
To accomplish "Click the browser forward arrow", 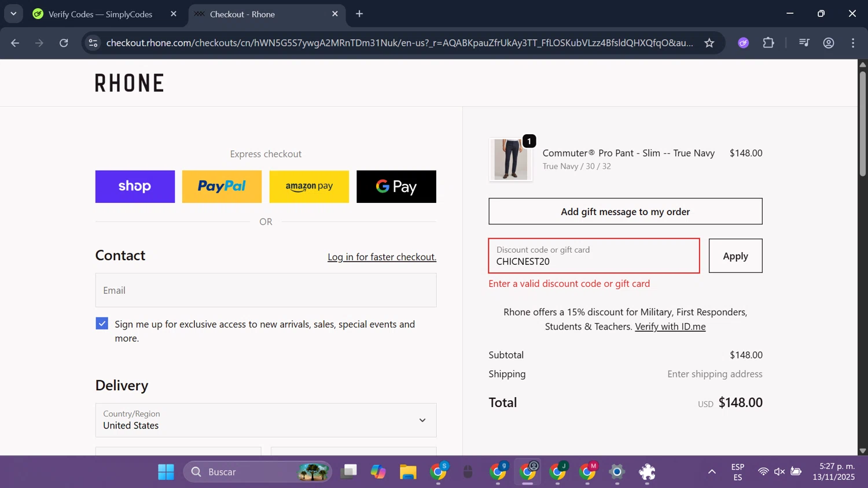I will (39, 43).
